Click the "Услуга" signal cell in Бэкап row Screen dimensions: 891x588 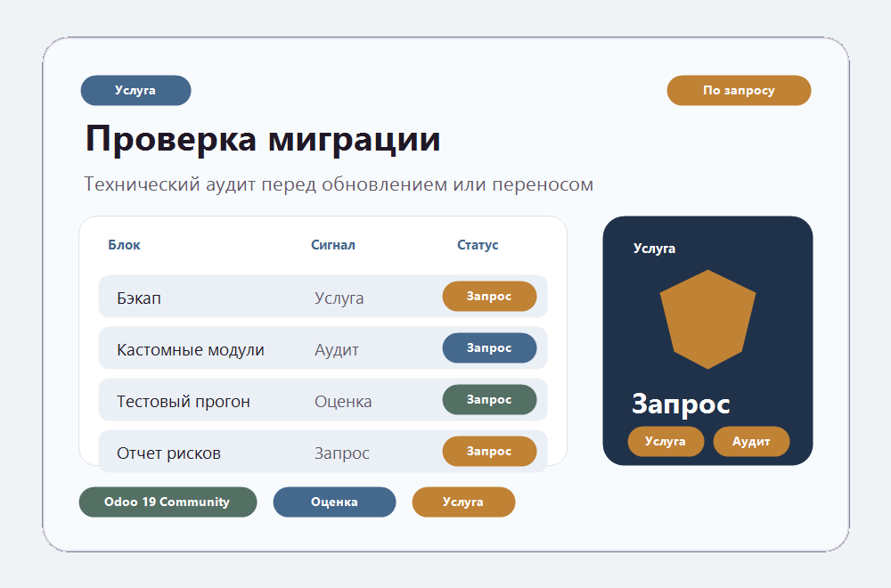click(x=339, y=298)
